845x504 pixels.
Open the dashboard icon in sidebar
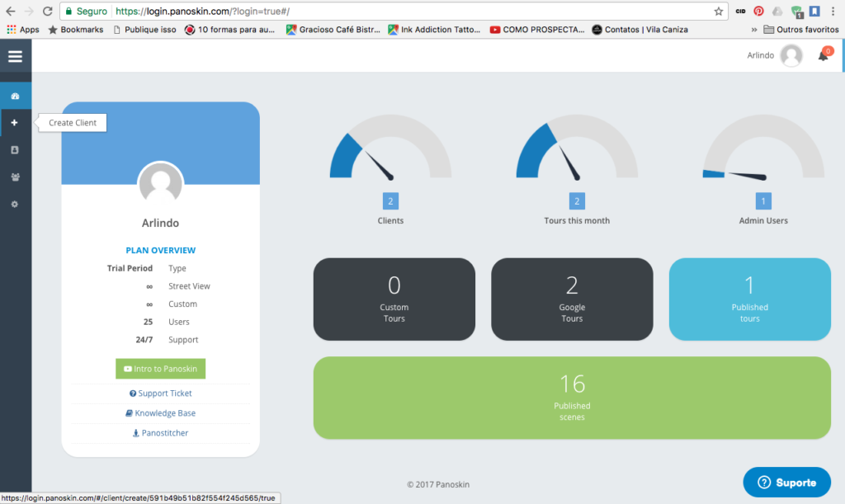tap(15, 96)
